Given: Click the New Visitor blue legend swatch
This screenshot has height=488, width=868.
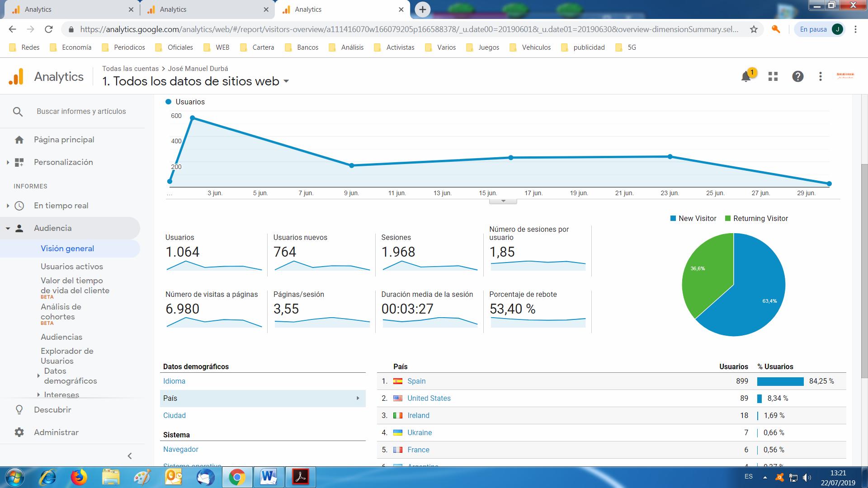Looking at the screenshot, I should (673, 219).
